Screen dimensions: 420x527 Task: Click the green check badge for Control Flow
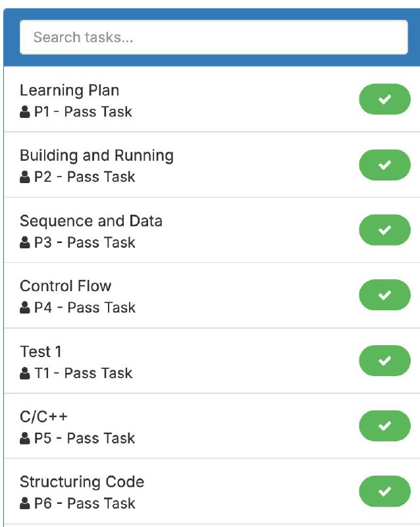(x=384, y=295)
